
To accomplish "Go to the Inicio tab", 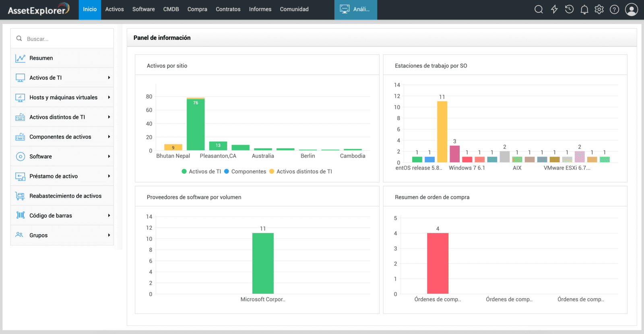I will pos(90,9).
